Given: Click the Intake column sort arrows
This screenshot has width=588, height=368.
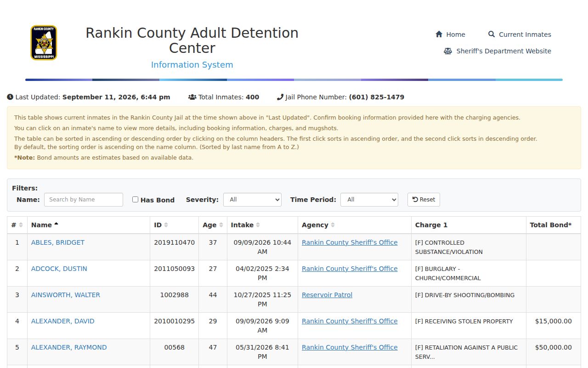Looking at the screenshot, I should click(x=258, y=225).
